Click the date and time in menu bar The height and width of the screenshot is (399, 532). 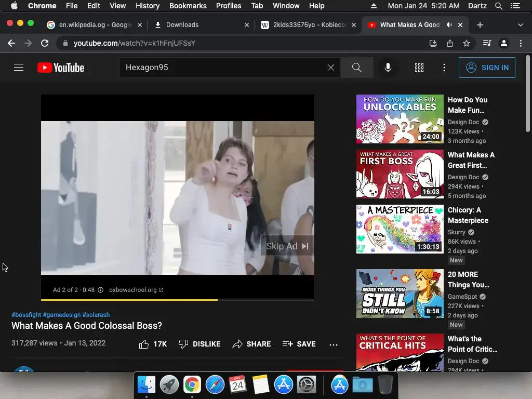423,6
